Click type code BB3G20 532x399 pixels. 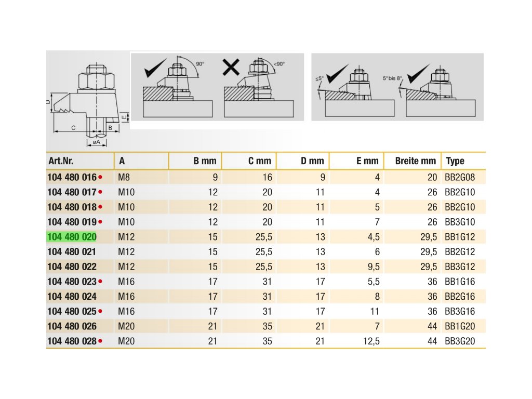(460, 341)
